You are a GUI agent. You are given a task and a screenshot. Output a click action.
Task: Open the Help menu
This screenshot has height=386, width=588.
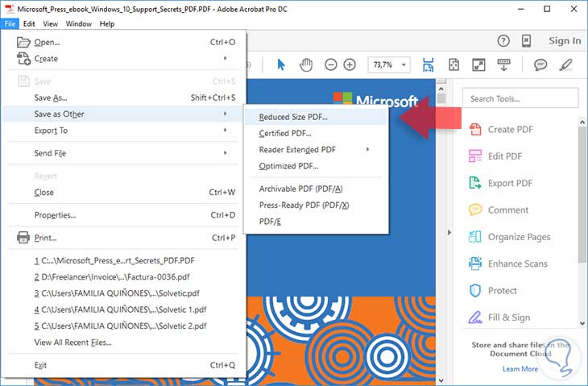(x=107, y=23)
